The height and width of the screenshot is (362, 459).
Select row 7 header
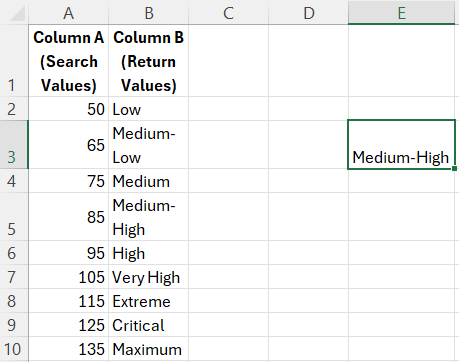[14, 277]
